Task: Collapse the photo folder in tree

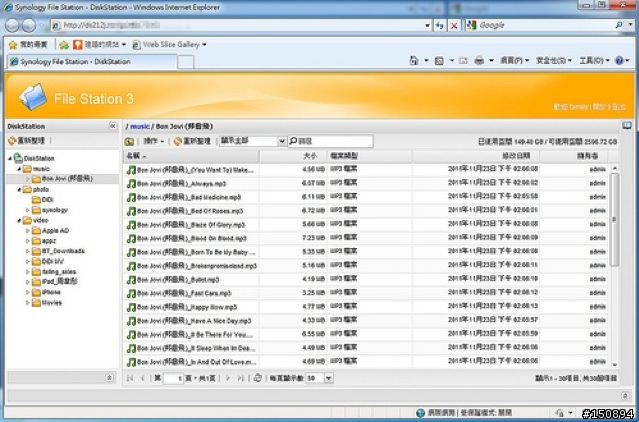Action: (19, 189)
